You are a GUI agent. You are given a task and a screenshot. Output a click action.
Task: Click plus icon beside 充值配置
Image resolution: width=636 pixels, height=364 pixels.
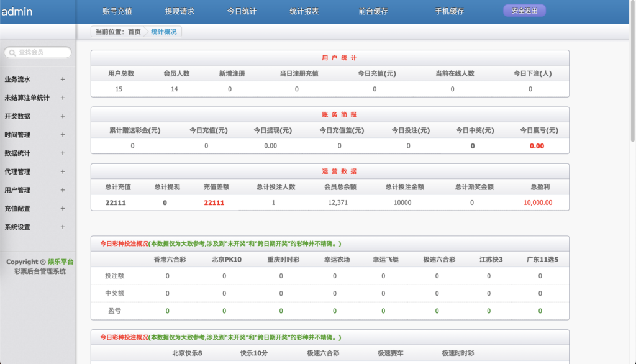[x=62, y=209]
